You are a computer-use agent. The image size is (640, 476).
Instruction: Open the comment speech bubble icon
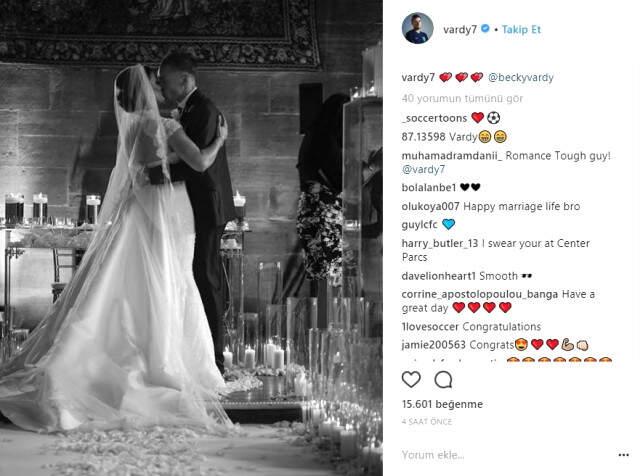point(443,380)
